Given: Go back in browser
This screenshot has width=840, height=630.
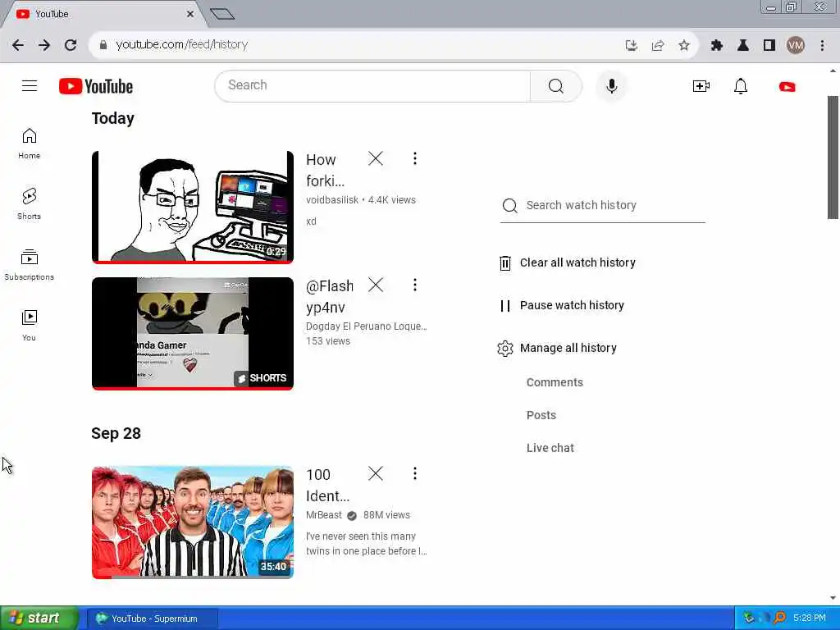Looking at the screenshot, I should click(x=18, y=45).
